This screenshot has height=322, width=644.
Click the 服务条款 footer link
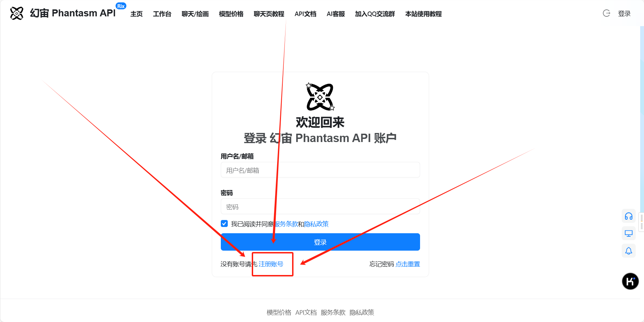click(333, 313)
